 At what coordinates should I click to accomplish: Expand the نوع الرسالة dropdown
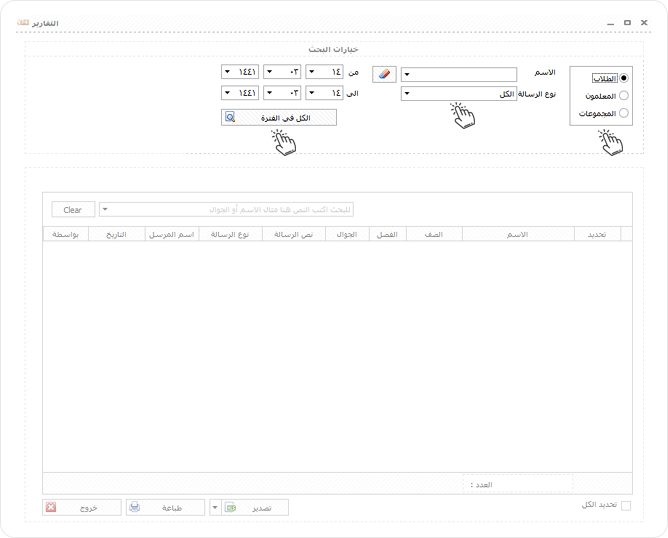click(x=459, y=94)
